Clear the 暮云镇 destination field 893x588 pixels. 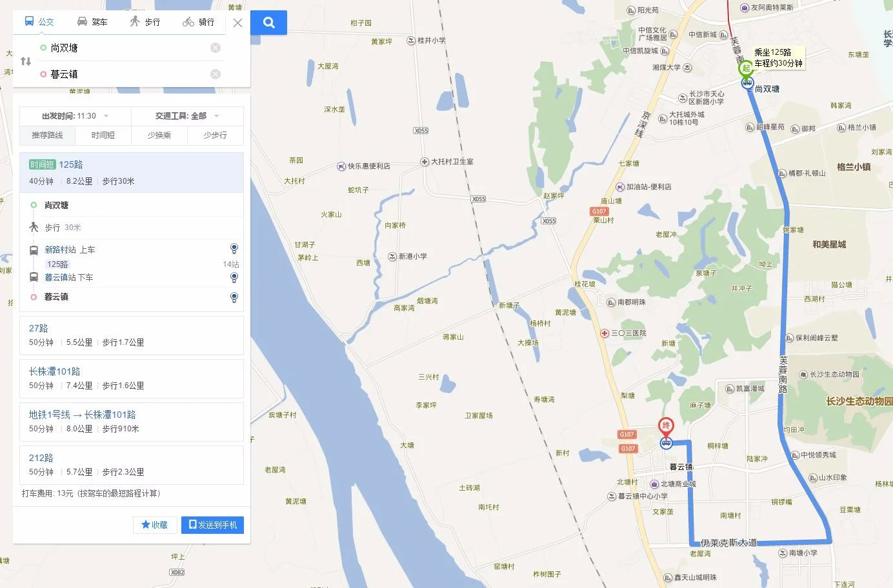coord(216,74)
